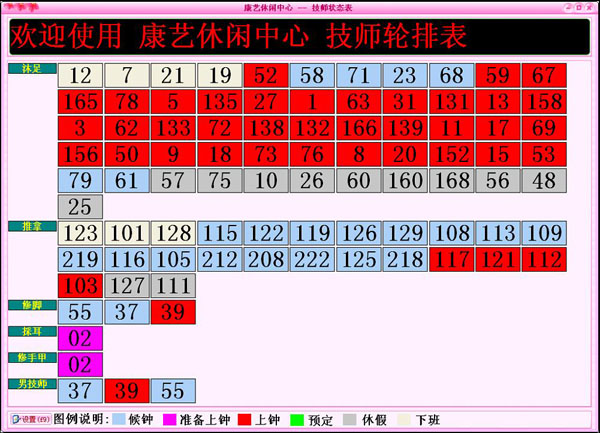
Task: Select the 采耳 category label
Action: (x=32, y=331)
